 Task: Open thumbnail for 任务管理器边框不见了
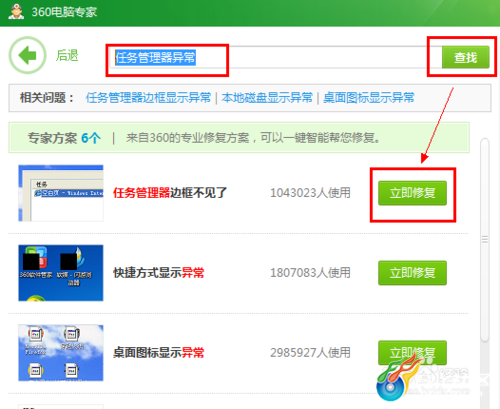pos(61,193)
